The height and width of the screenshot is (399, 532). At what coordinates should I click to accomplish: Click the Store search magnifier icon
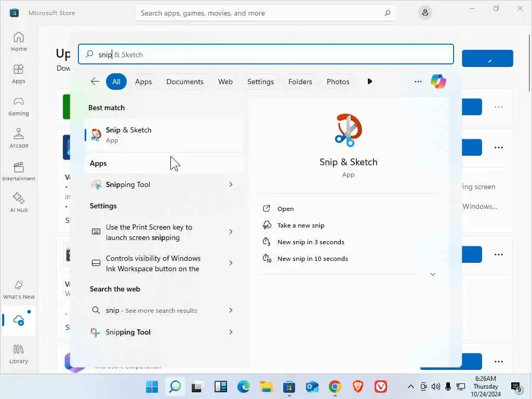[x=388, y=13]
